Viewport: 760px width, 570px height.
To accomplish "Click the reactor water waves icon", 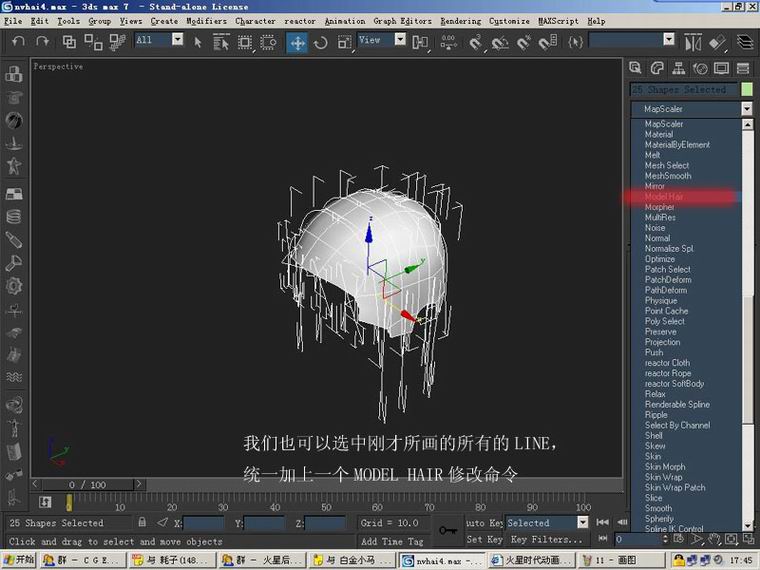I will pyautogui.click(x=14, y=377).
